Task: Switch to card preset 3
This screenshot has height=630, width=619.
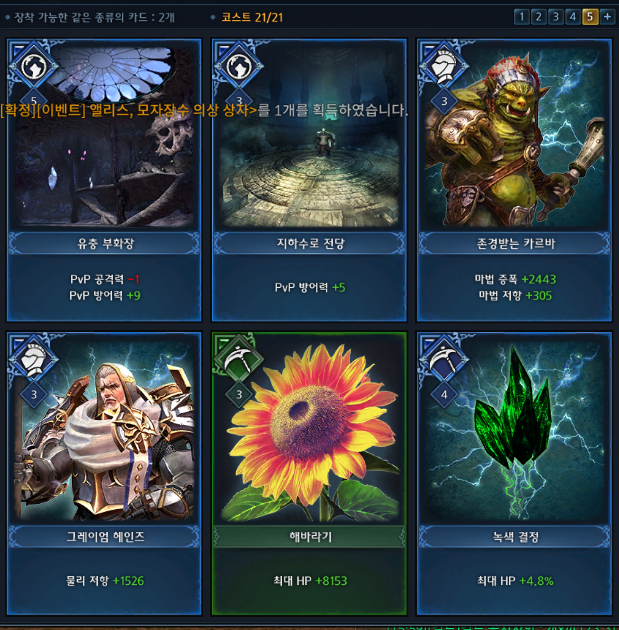Action: pyautogui.click(x=556, y=17)
